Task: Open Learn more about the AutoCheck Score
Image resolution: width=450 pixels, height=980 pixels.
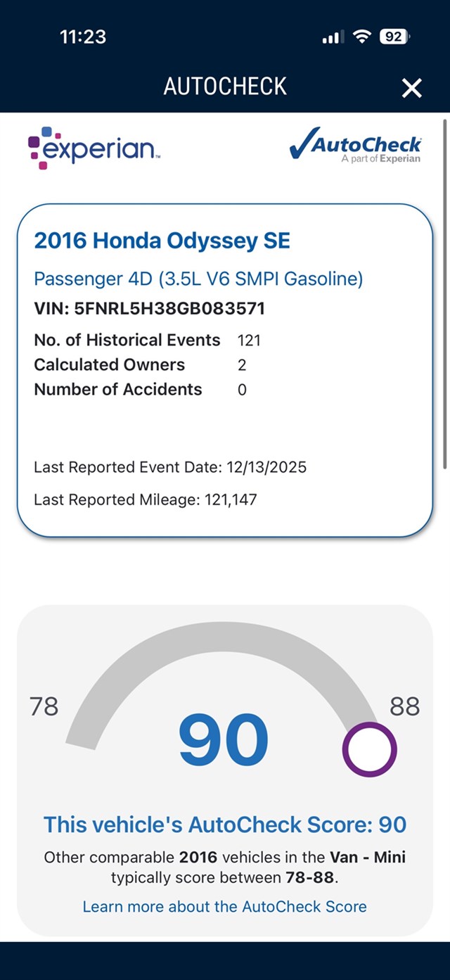Action: pos(224,906)
